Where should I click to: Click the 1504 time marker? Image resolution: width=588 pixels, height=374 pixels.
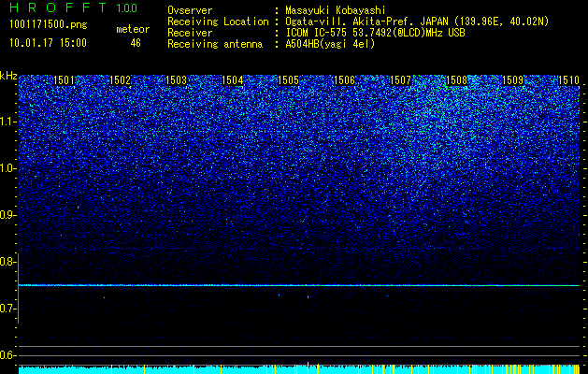click(x=232, y=80)
